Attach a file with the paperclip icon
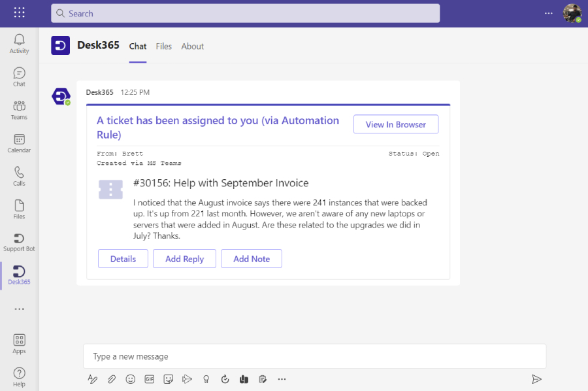The height and width of the screenshot is (391, 588). (111, 379)
